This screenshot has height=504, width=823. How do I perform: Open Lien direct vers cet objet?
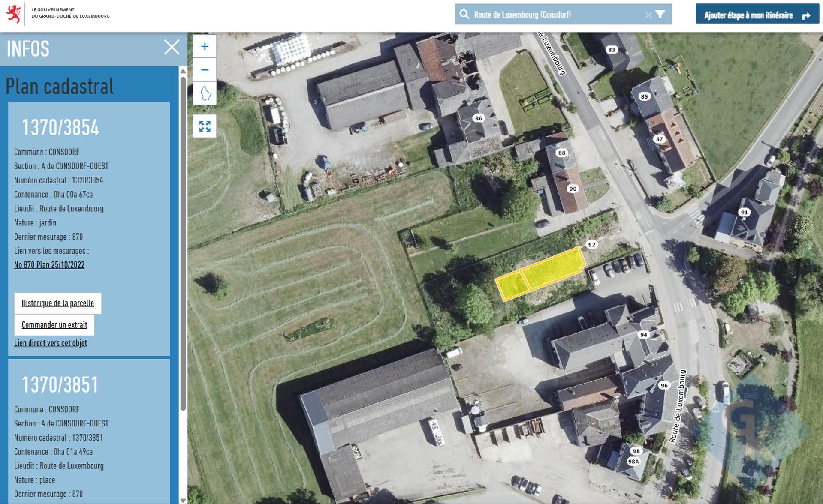coord(51,343)
